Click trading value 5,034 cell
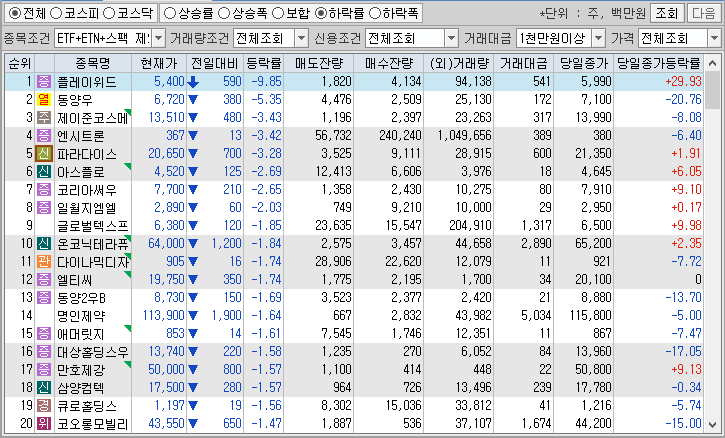 coord(536,315)
